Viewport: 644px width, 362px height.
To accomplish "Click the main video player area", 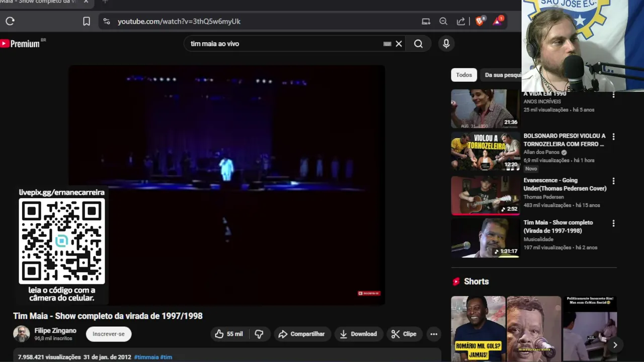I will pyautogui.click(x=227, y=185).
